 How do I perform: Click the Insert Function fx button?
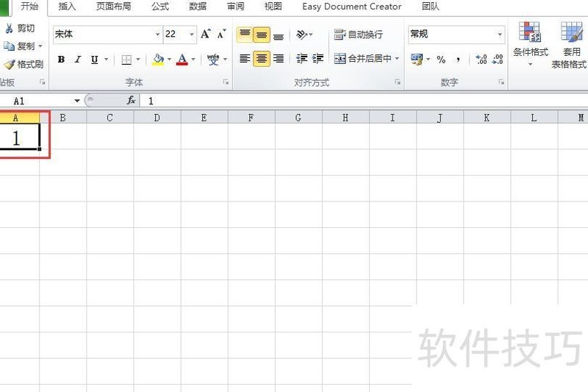point(131,100)
